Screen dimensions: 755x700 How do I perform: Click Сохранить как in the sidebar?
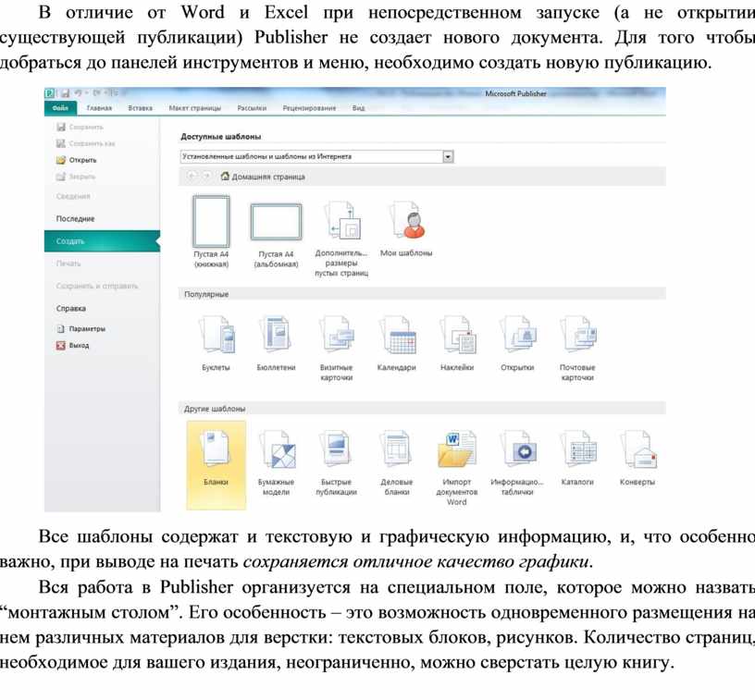pyautogui.click(x=86, y=143)
